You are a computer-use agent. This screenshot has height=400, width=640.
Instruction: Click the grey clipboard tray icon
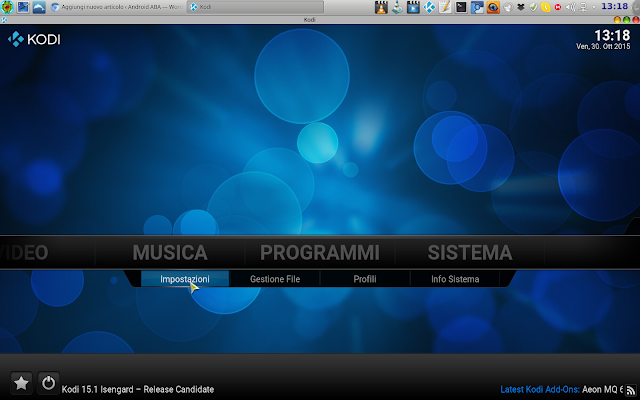(x=508, y=7)
